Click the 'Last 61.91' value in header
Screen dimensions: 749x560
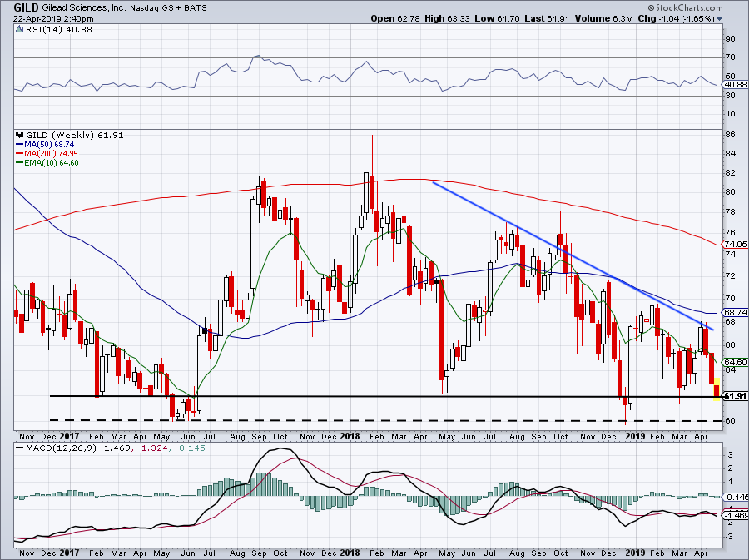pyautogui.click(x=547, y=19)
